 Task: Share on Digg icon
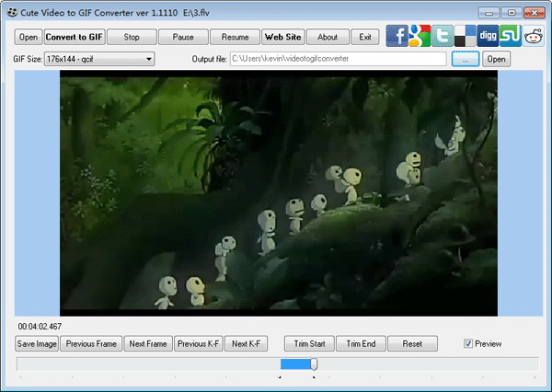click(488, 36)
